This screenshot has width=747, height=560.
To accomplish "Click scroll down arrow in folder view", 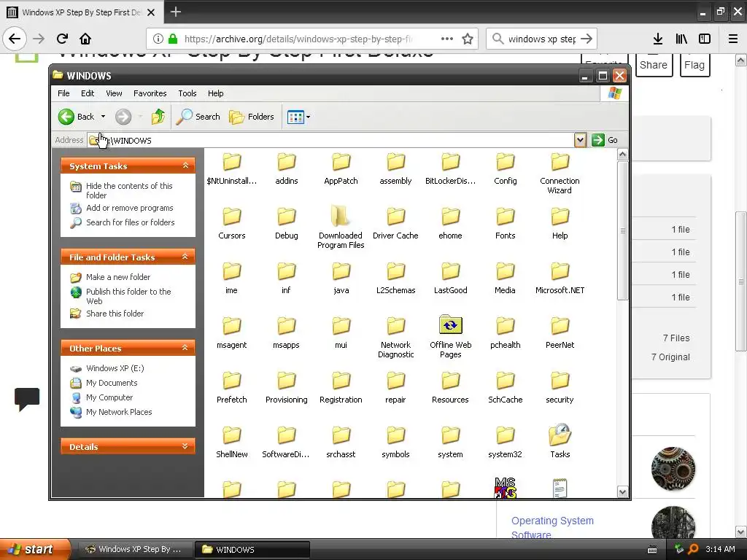I will (x=622, y=491).
